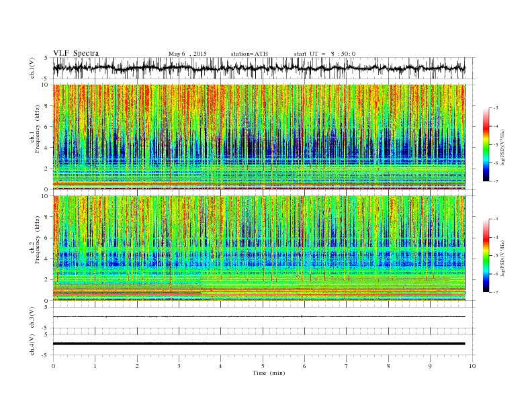Click time axis tick label "2"
Screen dimensions: 532x411
pyautogui.click(x=137, y=366)
